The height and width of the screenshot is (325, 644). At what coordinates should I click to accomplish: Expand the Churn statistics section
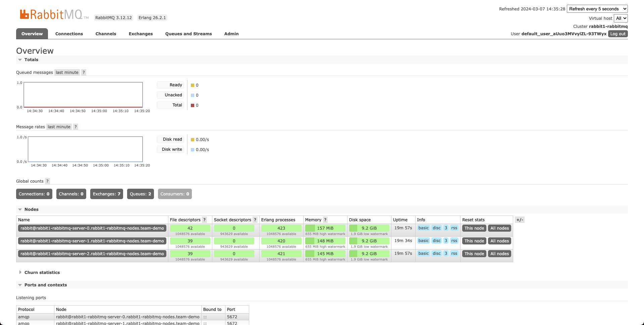[42, 273]
